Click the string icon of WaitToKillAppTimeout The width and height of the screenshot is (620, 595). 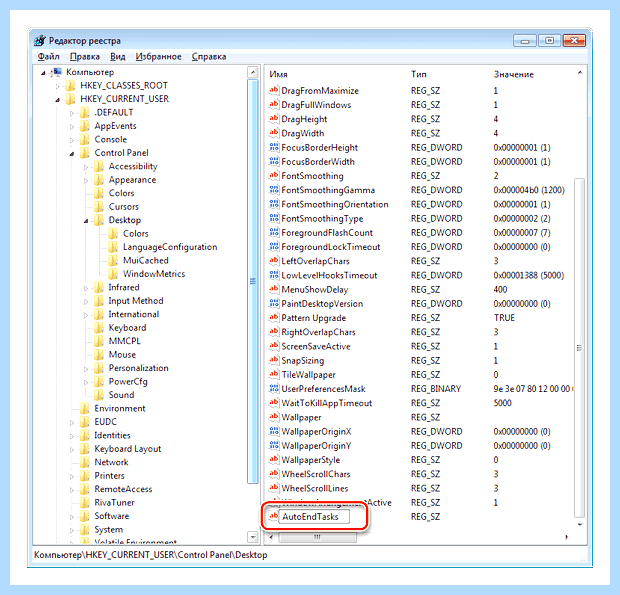tap(274, 403)
